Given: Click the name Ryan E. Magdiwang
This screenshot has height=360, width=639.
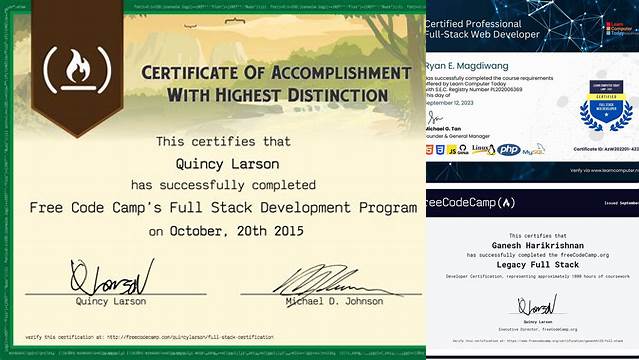Looking at the screenshot, I should (x=466, y=66).
